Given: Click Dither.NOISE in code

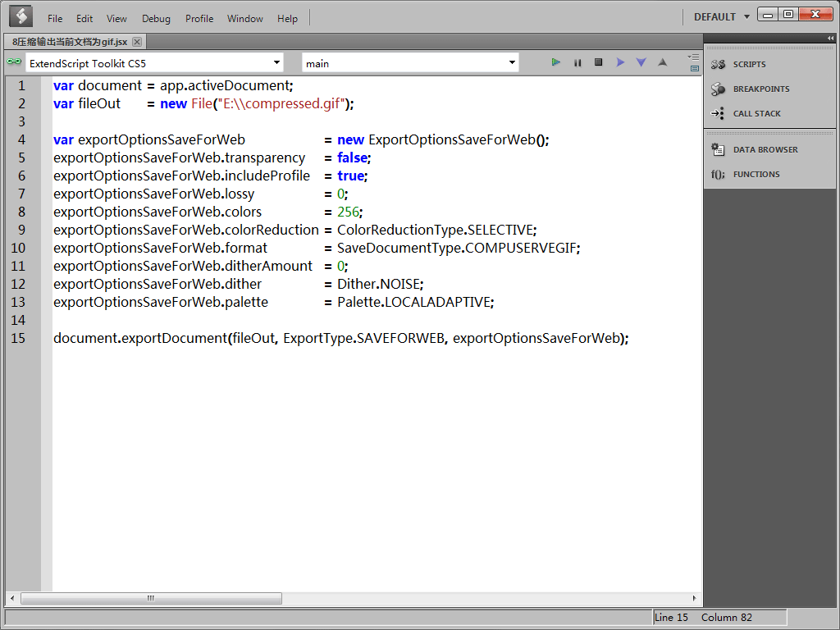Looking at the screenshot, I should tap(379, 284).
